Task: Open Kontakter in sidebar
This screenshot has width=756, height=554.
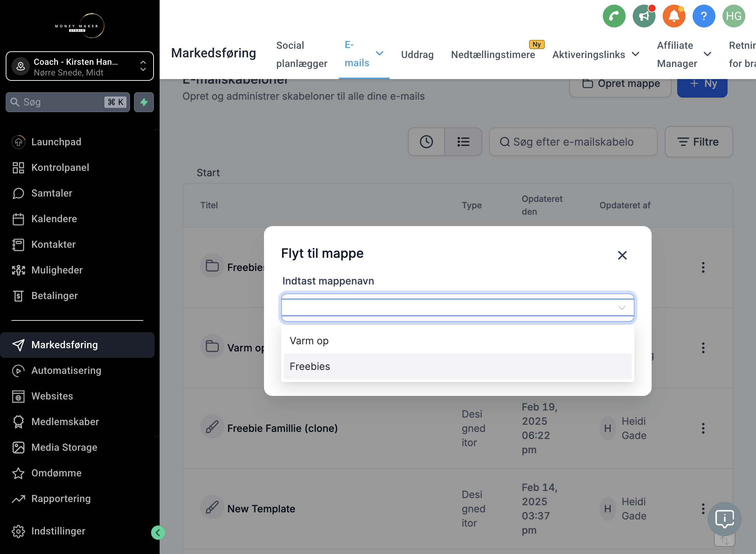Action: (x=77, y=244)
